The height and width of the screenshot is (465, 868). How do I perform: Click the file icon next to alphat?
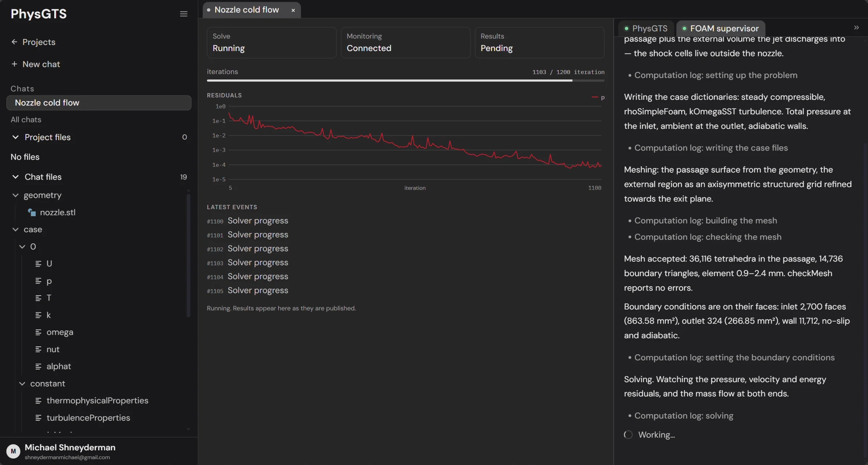click(x=38, y=366)
